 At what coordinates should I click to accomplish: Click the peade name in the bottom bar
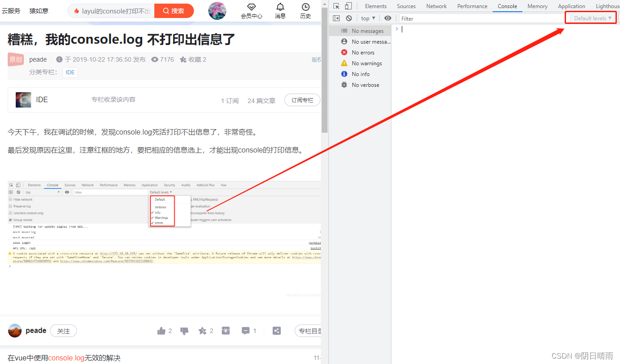coord(36,331)
